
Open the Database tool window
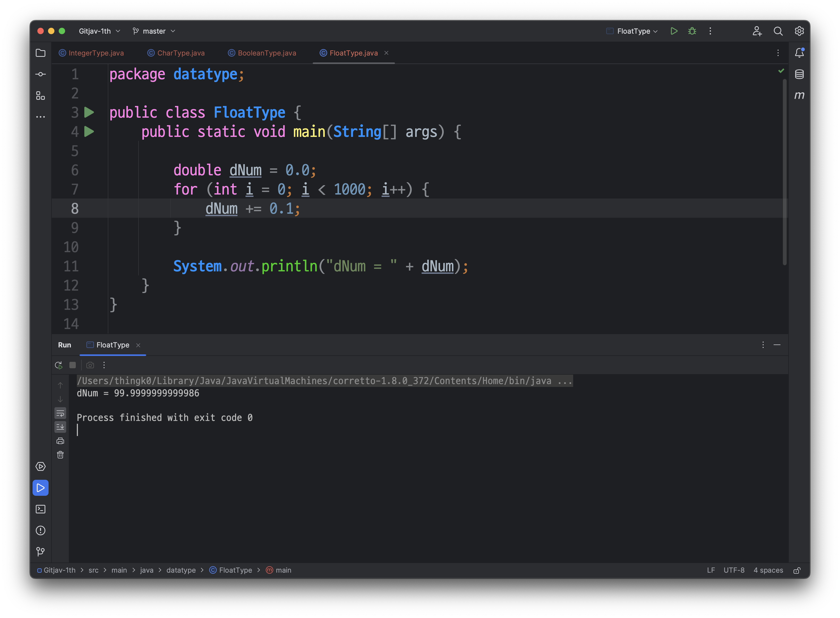click(799, 74)
